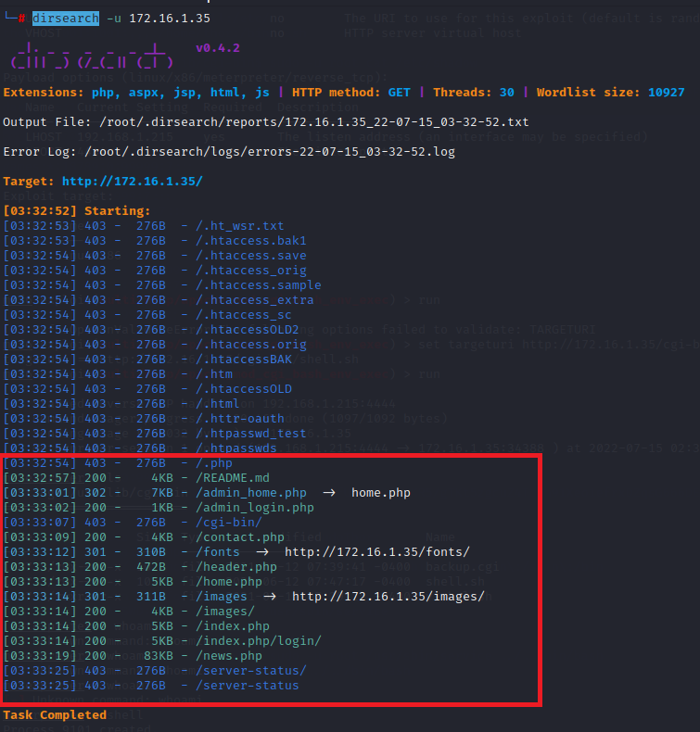Click the [03:33:19] timestamp

click(40, 656)
